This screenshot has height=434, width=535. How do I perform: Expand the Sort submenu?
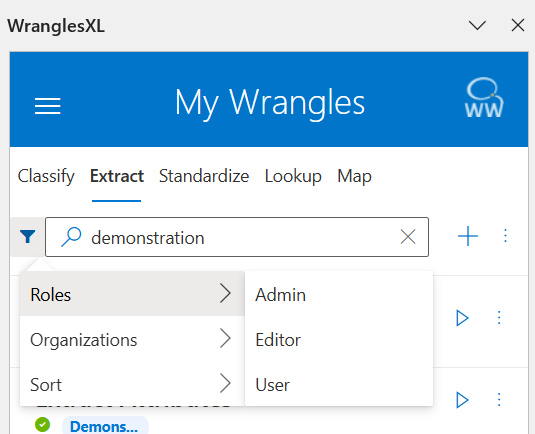click(132, 384)
